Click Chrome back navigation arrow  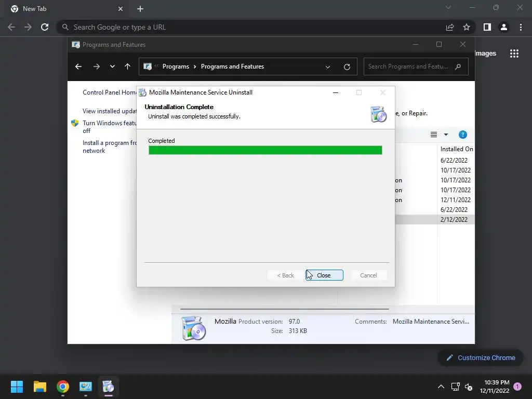tap(11, 27)
